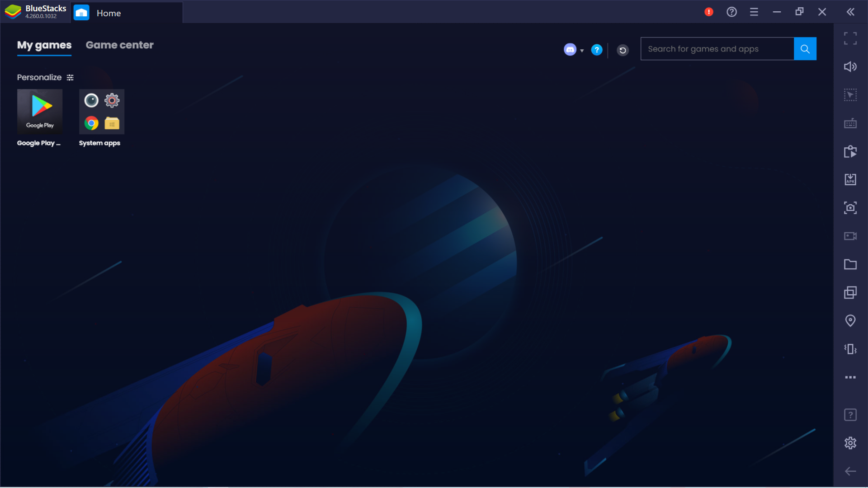Select the My games tab
Screen dimensions: 868x488
pos(44,45)
